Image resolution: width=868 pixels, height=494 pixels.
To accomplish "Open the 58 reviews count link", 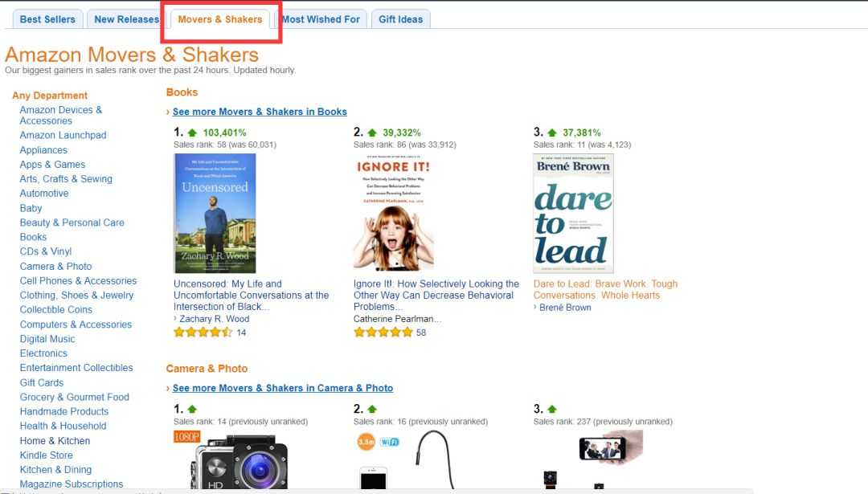I will click(421, 333).
